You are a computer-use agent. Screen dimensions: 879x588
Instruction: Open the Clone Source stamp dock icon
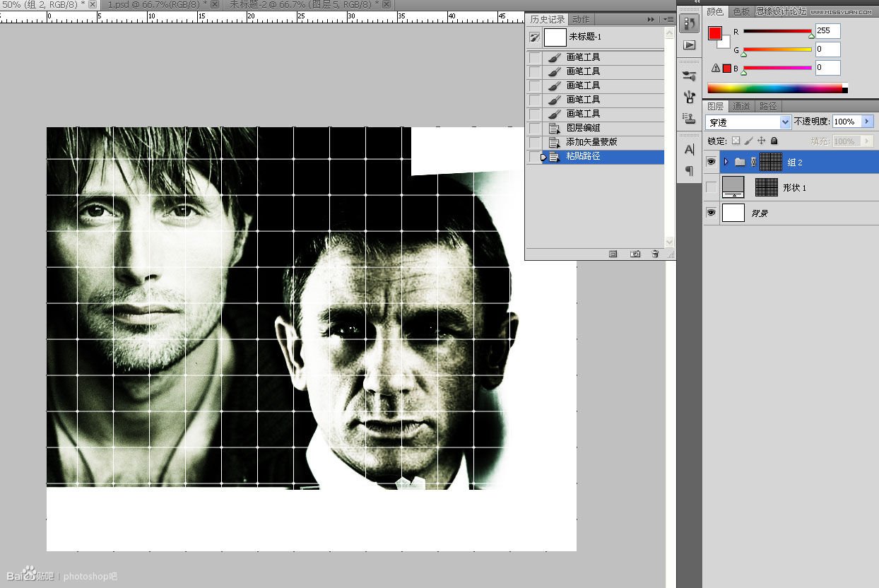(x=689, y=117)
